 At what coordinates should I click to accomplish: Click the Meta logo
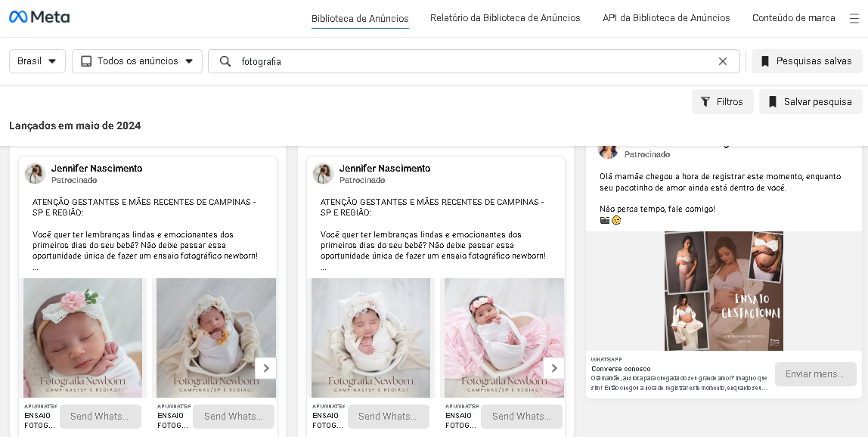[x=39, y=17]
